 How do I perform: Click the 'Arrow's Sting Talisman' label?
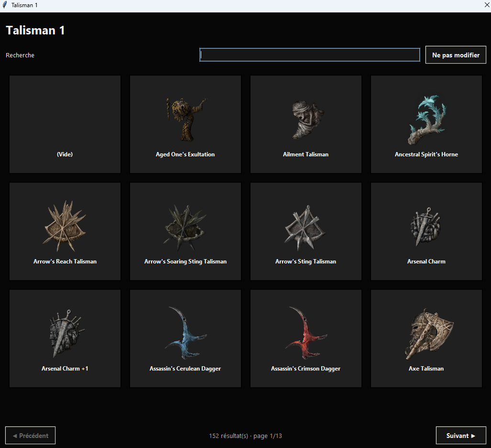(306, 262)
